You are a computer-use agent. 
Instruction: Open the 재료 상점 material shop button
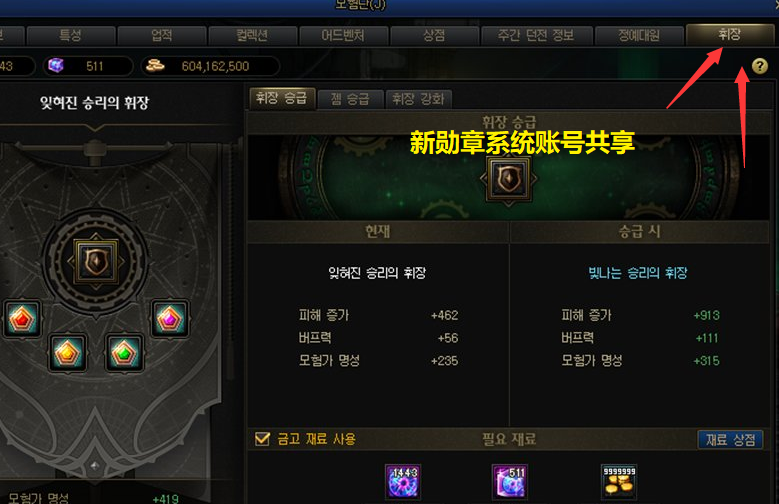point(730,439)
